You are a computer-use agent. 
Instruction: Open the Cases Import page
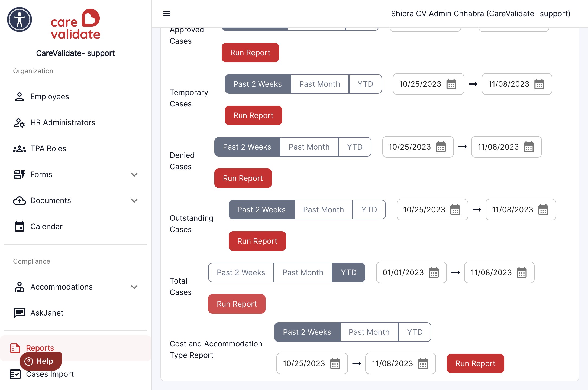coord(50,374)
